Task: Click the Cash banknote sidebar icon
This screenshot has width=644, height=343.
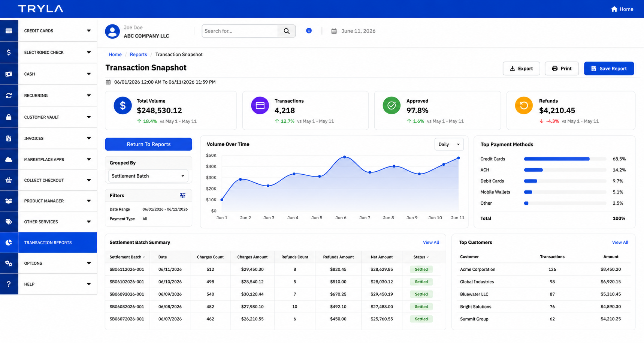Action: coord(9,74)
